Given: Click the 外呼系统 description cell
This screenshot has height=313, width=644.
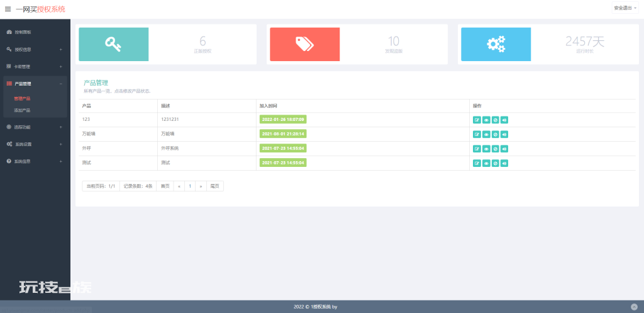Looking at the screenshot, I should (207, 148).
